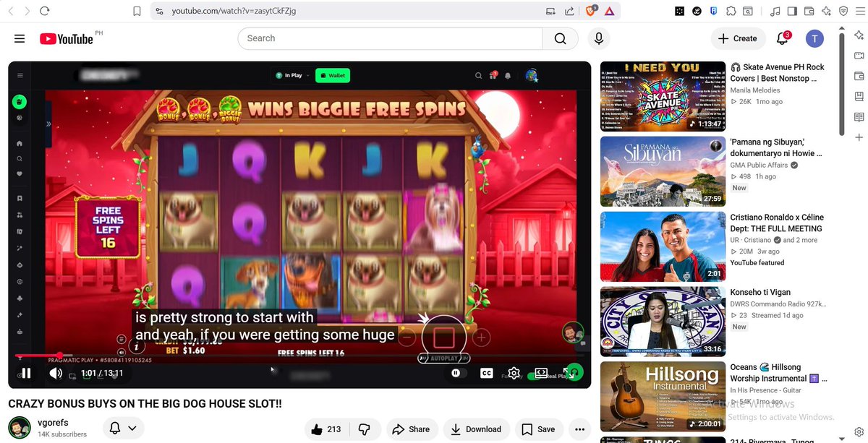The image size is (868, 443).
Task: Open Brave Rewards triangle icon
Action: (x=610, y=11)
